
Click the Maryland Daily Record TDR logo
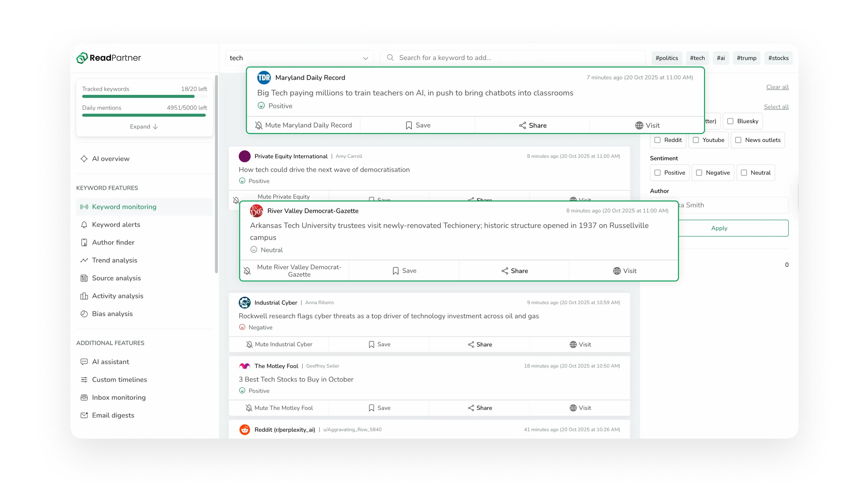264,77
